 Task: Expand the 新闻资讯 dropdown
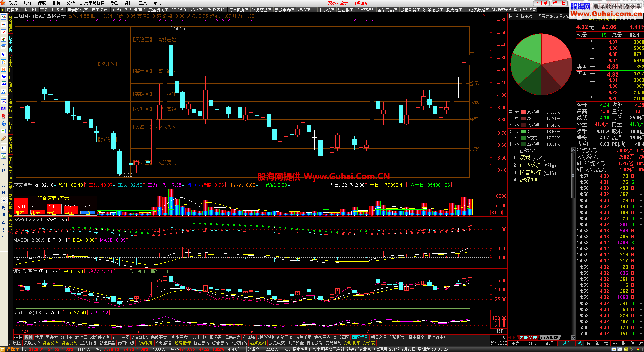(x=77, y=10)
